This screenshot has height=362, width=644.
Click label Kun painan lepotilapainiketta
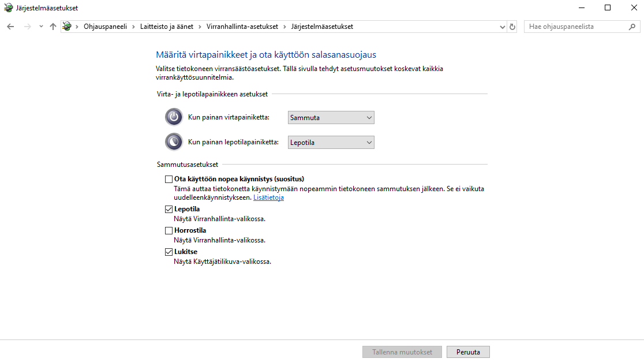tap(233, 142)
